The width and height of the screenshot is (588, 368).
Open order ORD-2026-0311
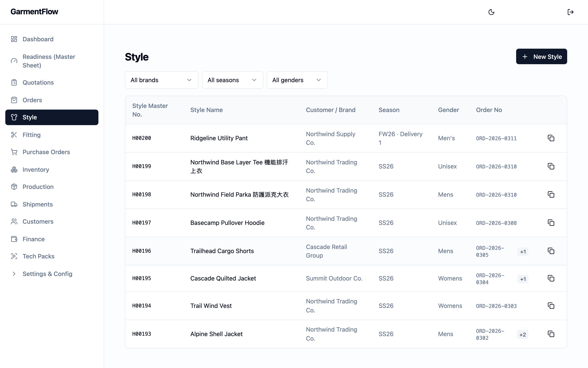pyautogui.click(x=496, y=138)
